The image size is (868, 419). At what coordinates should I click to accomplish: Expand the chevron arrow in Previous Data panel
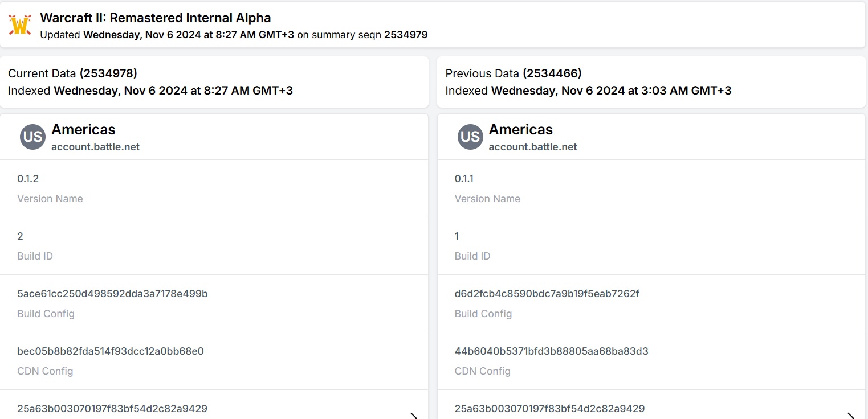tap(851, 416)
